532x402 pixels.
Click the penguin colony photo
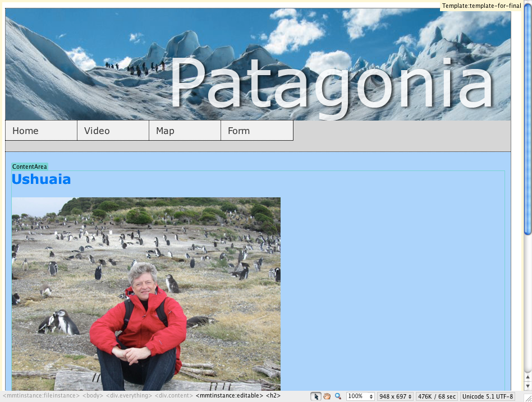pyautogui.click(x=146, y=292)
